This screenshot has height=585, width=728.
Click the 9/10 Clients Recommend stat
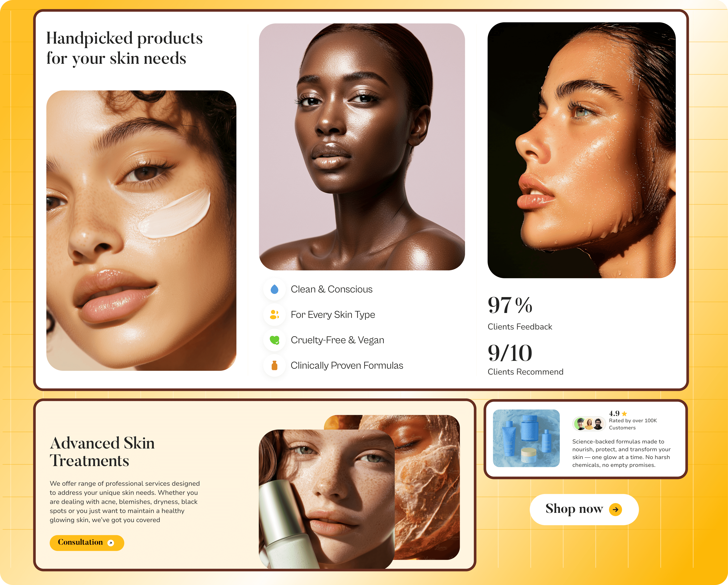point(525,359)
